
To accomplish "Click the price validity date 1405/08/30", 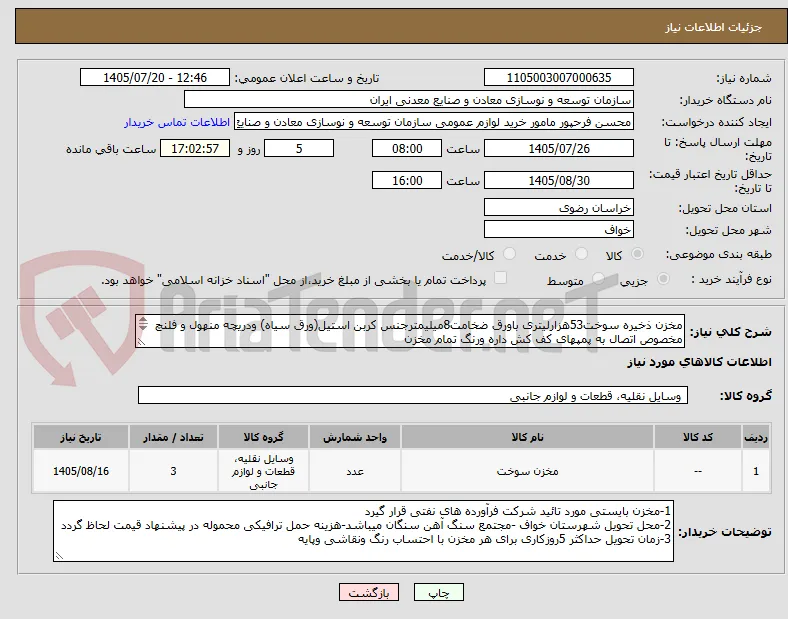I will tap(559, 180).
